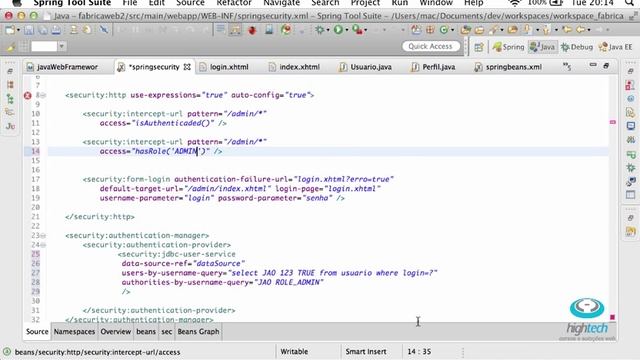This screenshot has width=640, height=360.
Task: Click the macOS Wi-Fi status icon
Action: (x=514, y=3)
